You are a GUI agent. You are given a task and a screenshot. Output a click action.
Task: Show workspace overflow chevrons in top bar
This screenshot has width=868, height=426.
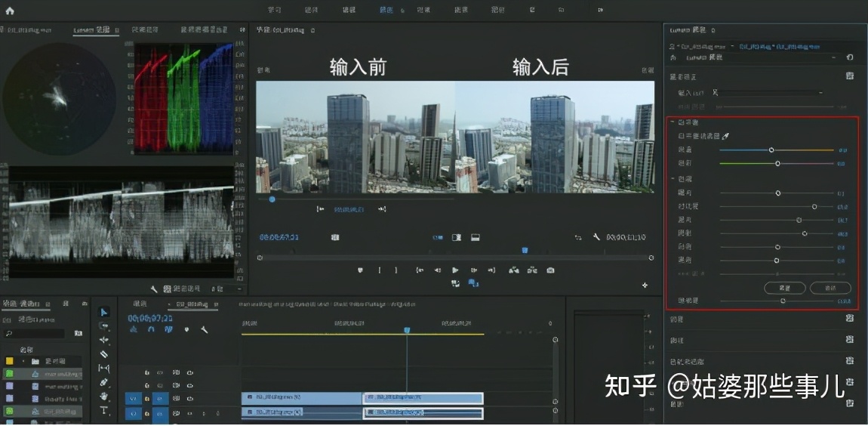pos(601,10)
